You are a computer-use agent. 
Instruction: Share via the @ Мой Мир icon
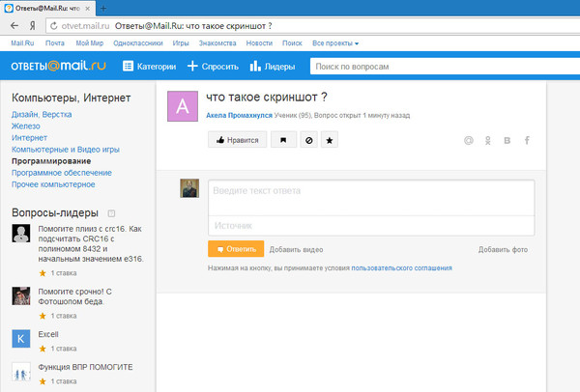(469, 140)
